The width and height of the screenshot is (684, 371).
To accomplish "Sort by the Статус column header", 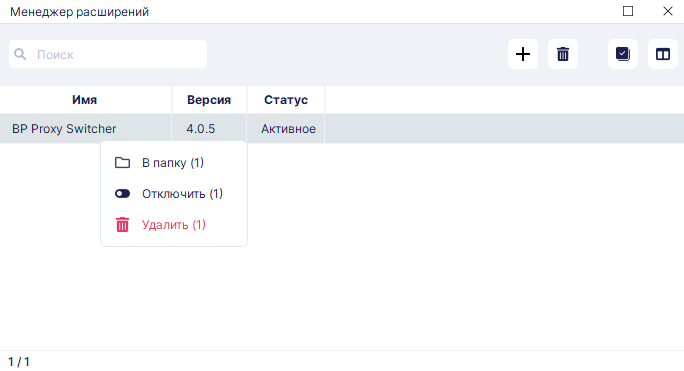I will click(x=286, y=100).
